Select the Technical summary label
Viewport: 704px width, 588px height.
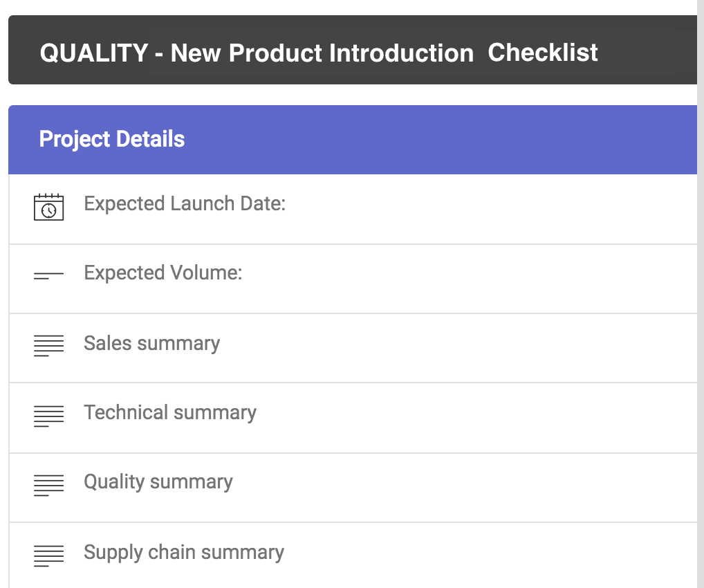click(x=170, y=413)
